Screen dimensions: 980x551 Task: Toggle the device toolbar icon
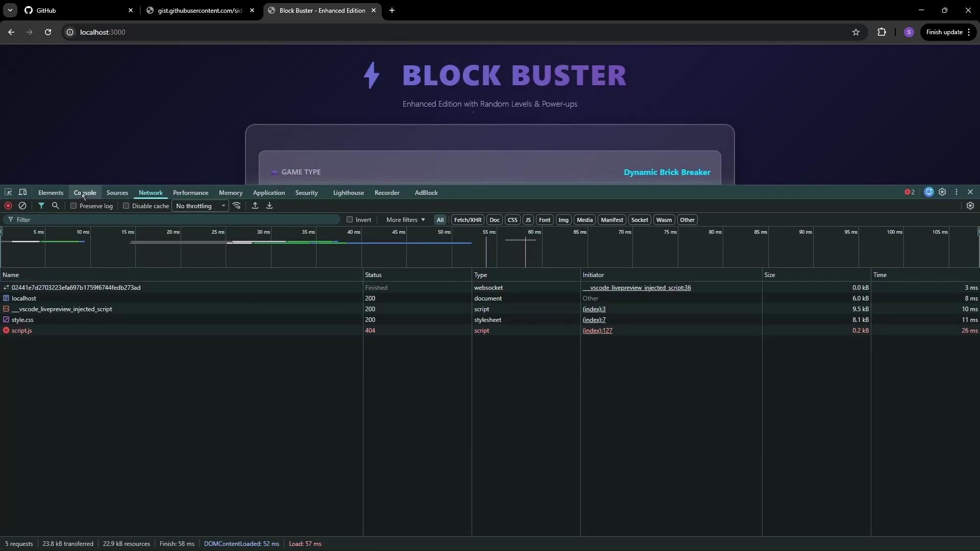pyautogui.click(x=22, y=192)
